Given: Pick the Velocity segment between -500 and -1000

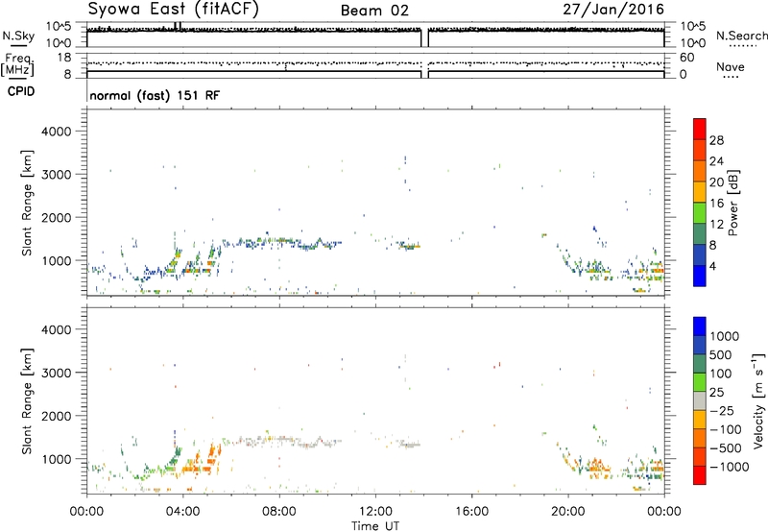Looking at the screenshot, I should click(700, 456).
